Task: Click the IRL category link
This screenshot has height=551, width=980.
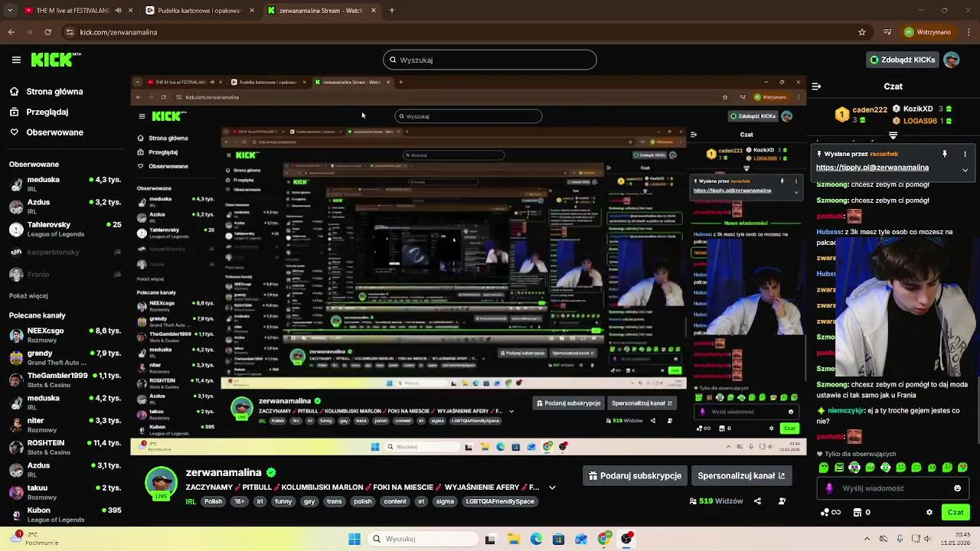Action: (191, 501)
